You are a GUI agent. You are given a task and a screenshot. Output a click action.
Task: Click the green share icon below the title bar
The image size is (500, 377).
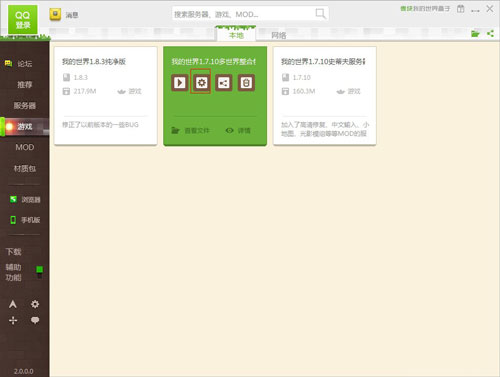click(x=490, y=33)
